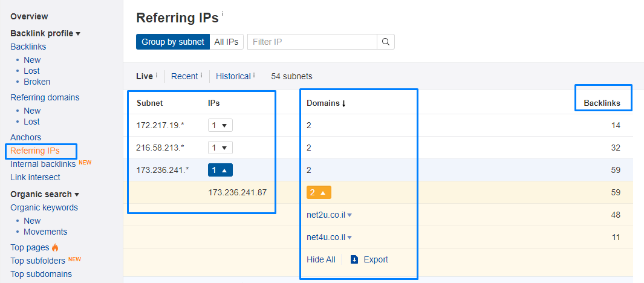Switch to the Recent tab

184,76
